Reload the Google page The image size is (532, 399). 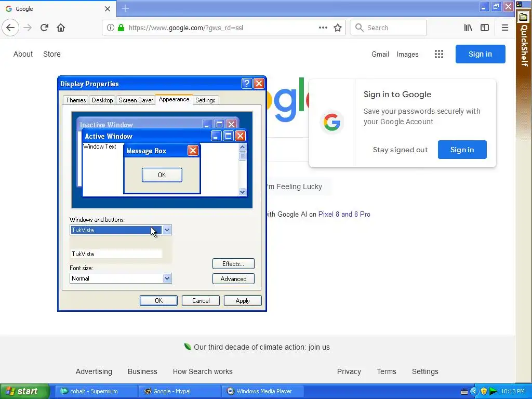pos(44,28)
